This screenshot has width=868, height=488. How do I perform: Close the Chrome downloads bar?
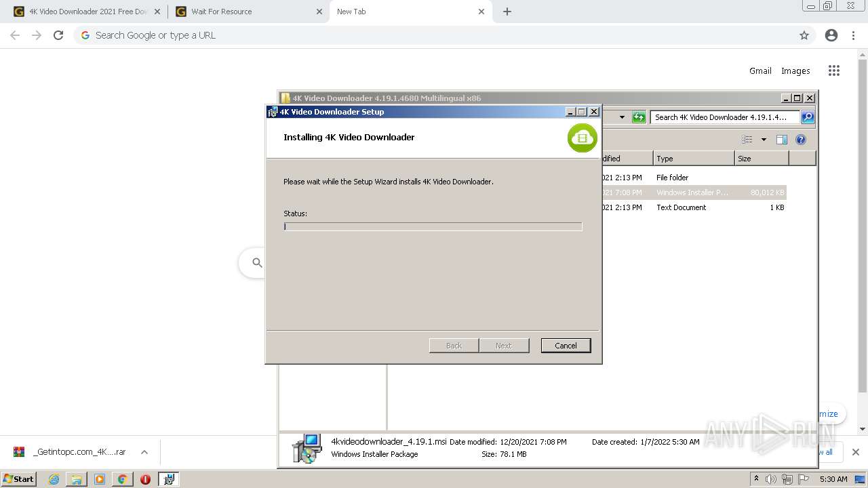click(x=855, y=452)
